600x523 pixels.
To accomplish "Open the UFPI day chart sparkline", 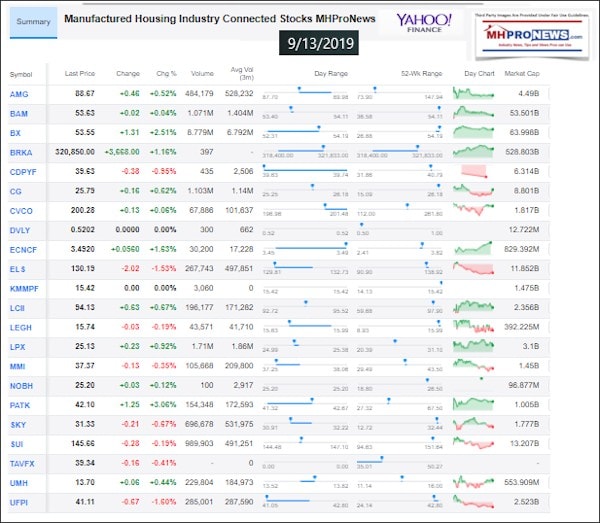I will (473, 501).
